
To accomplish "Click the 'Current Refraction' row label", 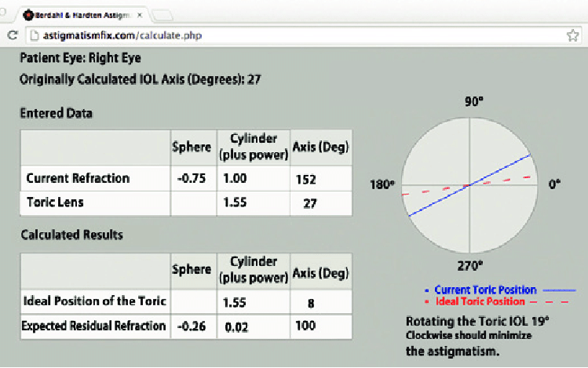I will pos(78,178).
